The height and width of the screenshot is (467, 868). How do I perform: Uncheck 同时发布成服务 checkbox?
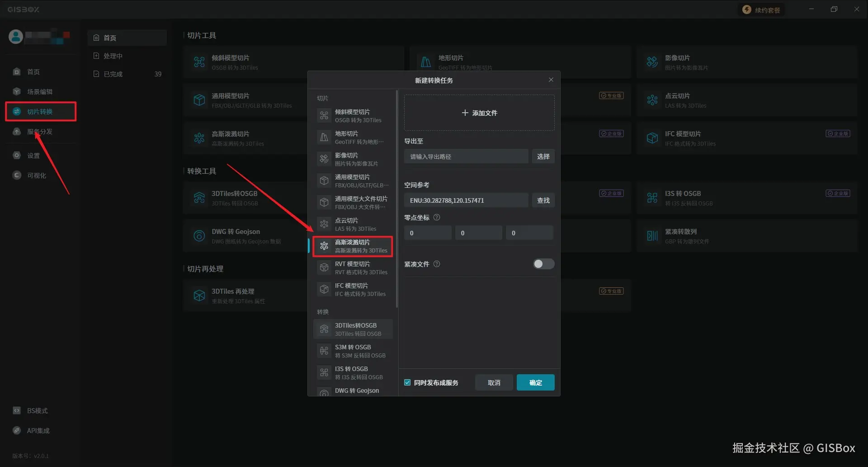pos(407,383)
